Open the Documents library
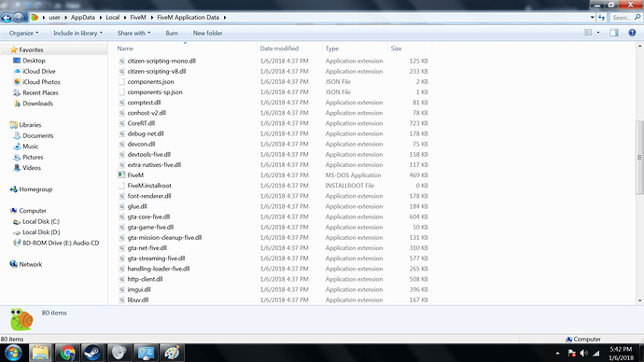644x362 pixels. (x=37, y=135)
